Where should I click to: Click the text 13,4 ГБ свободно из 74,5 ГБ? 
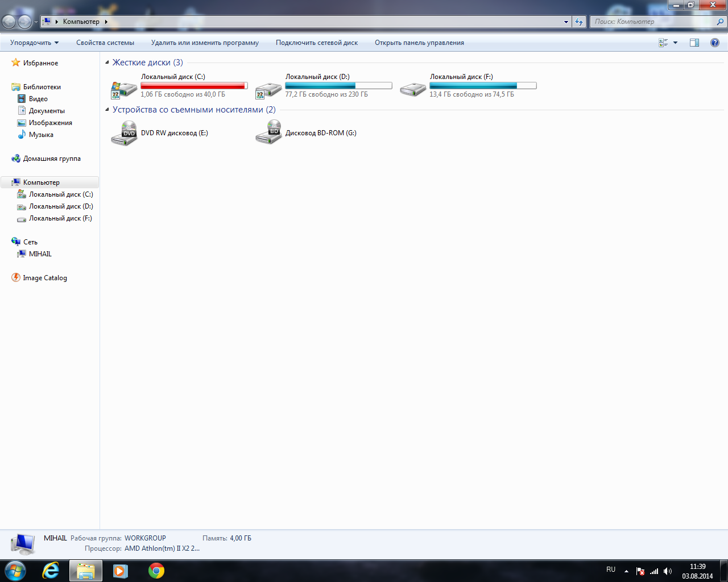click(472, 94)
